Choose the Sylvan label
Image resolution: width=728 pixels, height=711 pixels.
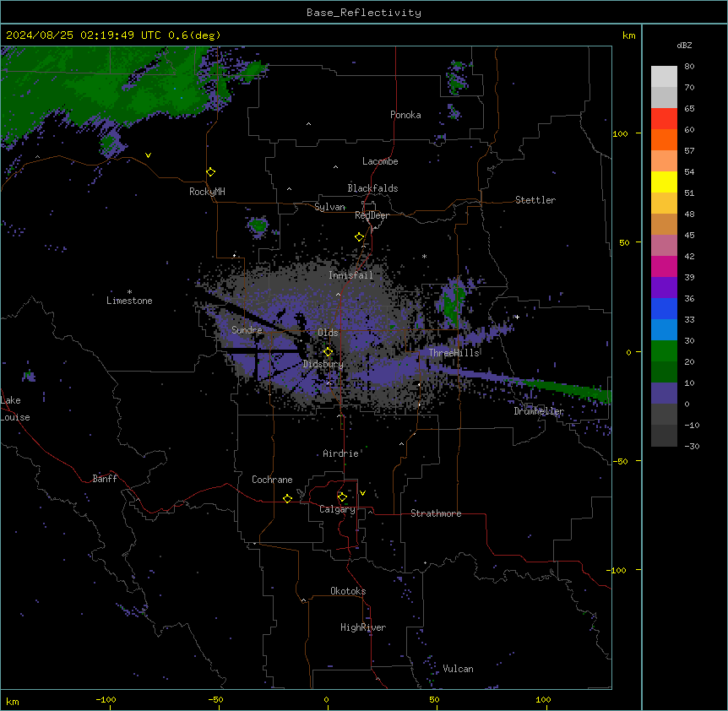click(x=329, y=207)
